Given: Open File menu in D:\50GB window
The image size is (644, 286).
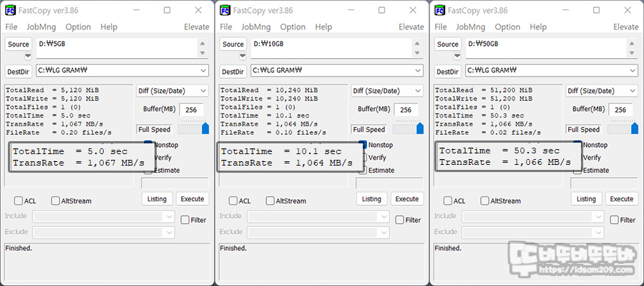Looking at the screenshot, I should (440, 27).
